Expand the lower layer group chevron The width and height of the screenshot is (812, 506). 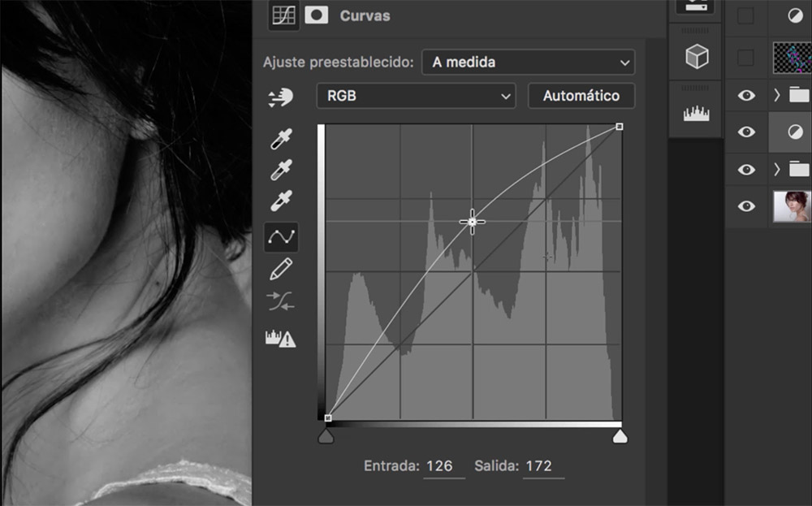[776, 169]
